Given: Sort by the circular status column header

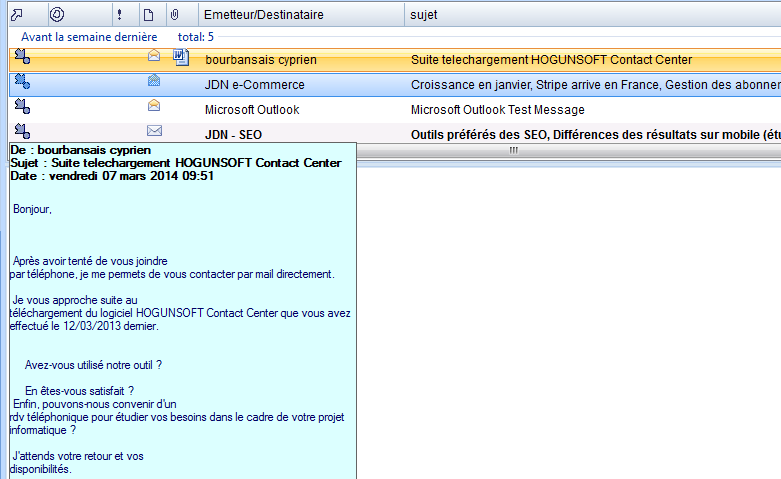Looking at the screenshot, I should (x=57, y=14).
